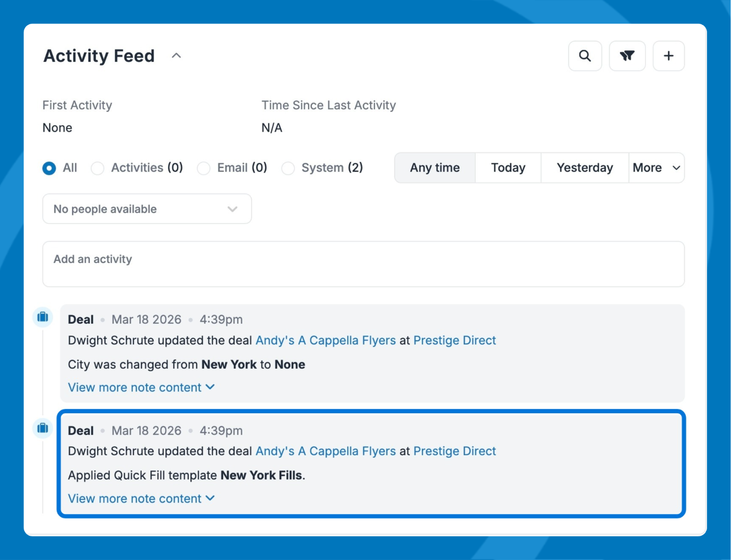Open the More time range dropdown
Image resolution: width=731 pixels, height=560 pixels.
[656, 167]
